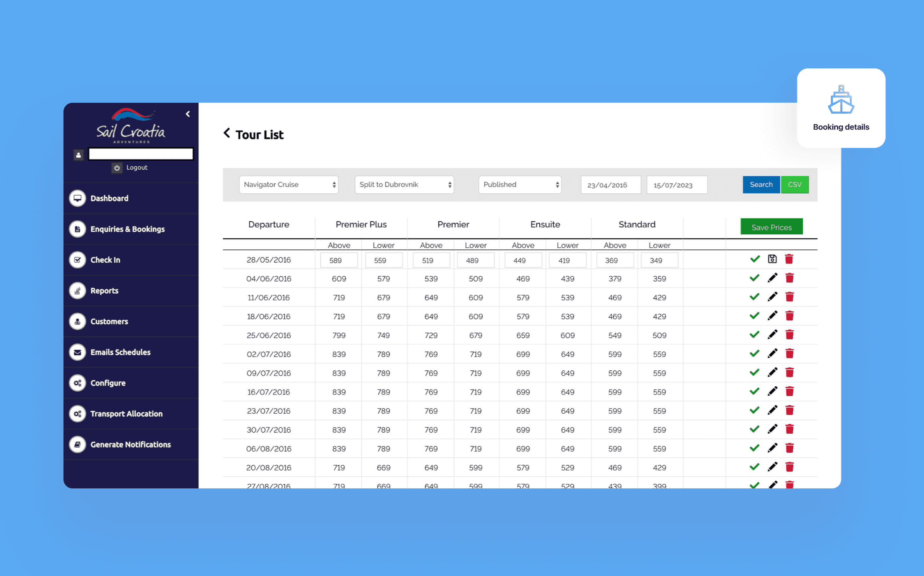Click the user profile icon in sidebar
This screenshot has width=924, height=576.
(x=78, y=154)
